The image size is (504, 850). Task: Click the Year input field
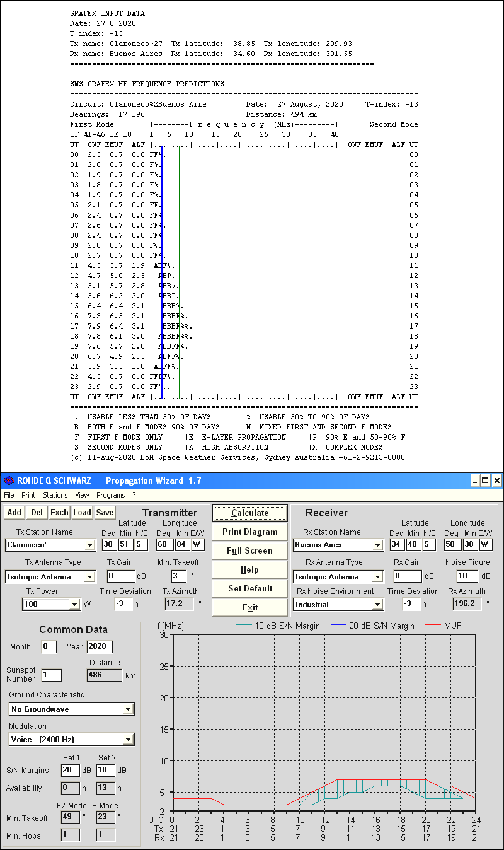(x=100, y=646)
